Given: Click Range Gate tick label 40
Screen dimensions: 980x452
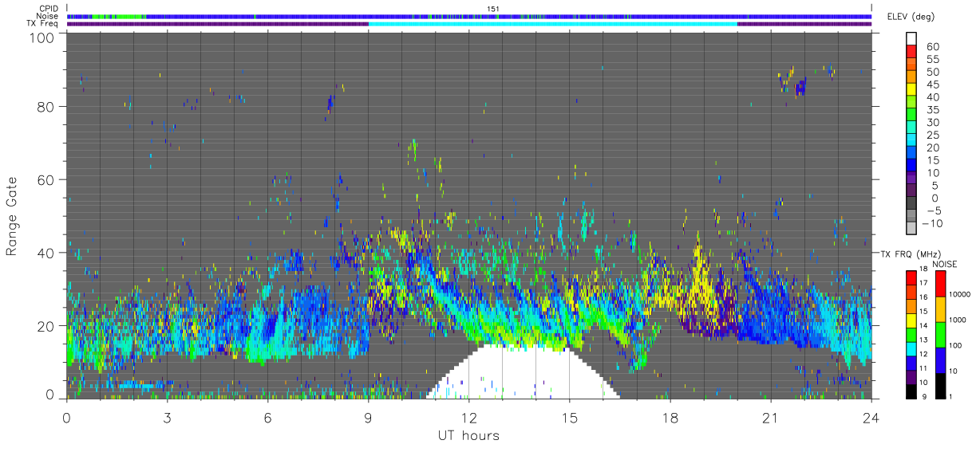Looking at the screenshot, I should [x=45, y=253].
